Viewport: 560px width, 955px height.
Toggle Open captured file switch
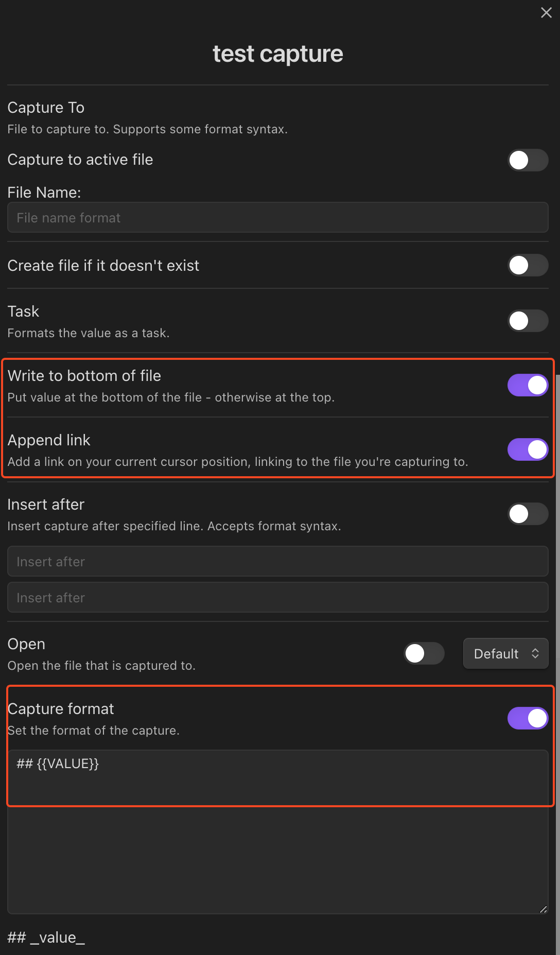pos(424,653)
